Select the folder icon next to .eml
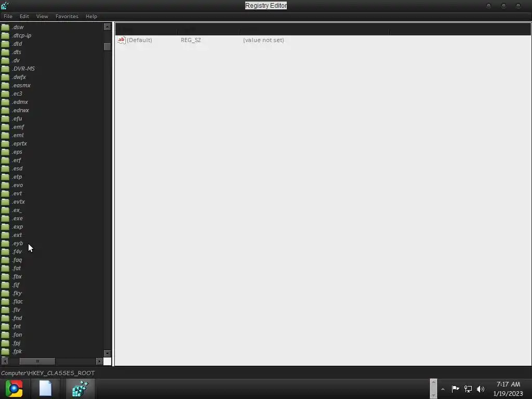 point(5,135)
